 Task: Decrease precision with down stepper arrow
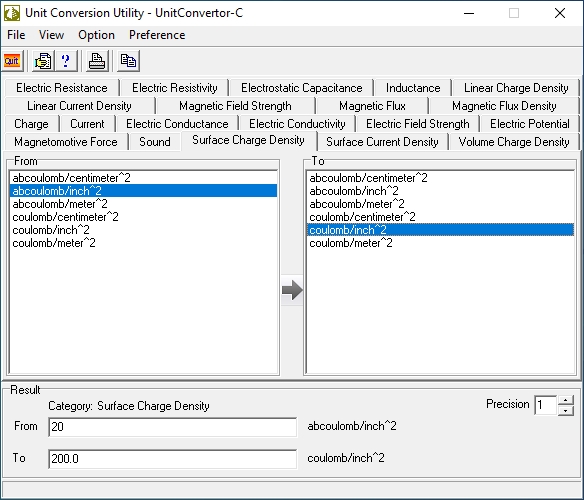(566, 411)
